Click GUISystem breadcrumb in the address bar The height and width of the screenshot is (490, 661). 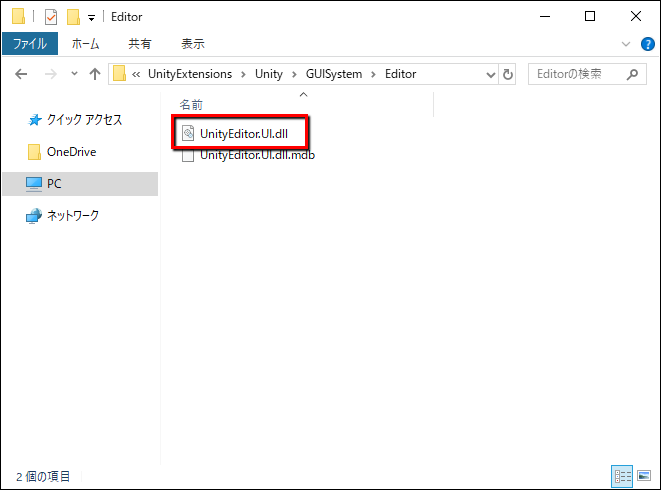coord(333,74)
